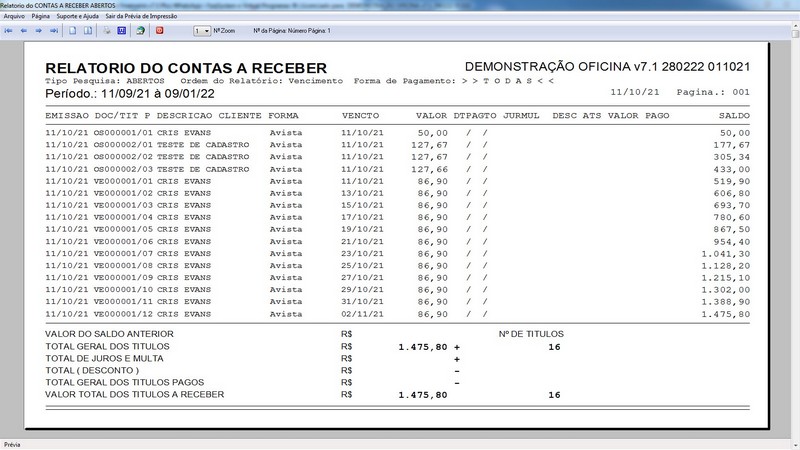Click the VALOR PAGO column header
800x450 pixels.
click(x=638, y=116)
